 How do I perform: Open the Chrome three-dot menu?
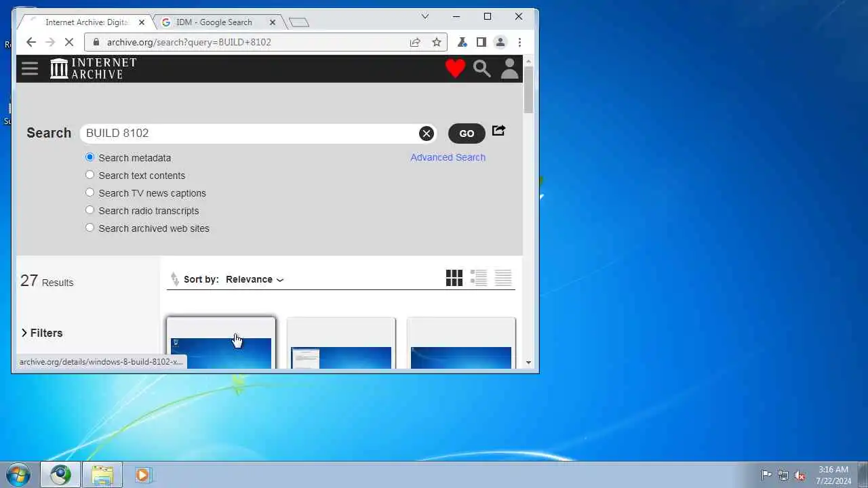[519, 42]
